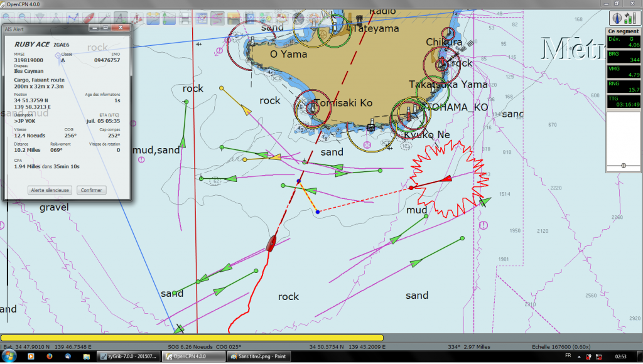
Task: Toggle tides display (green vertical arrow icon)
Action: [169, 18]
